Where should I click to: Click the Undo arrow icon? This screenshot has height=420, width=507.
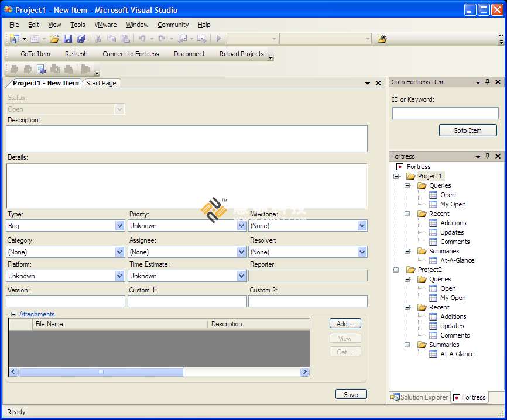142,39
